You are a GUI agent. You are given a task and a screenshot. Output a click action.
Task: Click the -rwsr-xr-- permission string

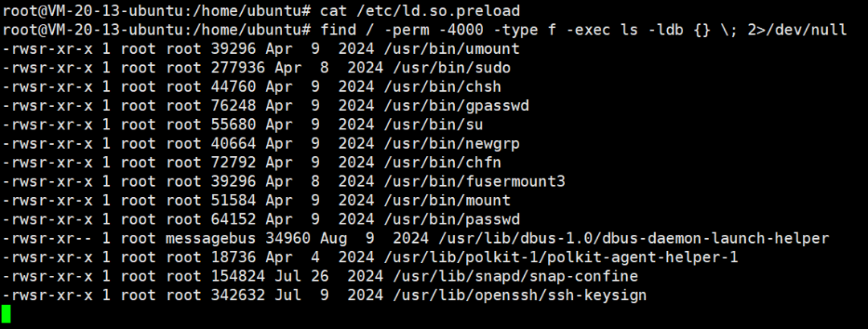tap(47, 239)
